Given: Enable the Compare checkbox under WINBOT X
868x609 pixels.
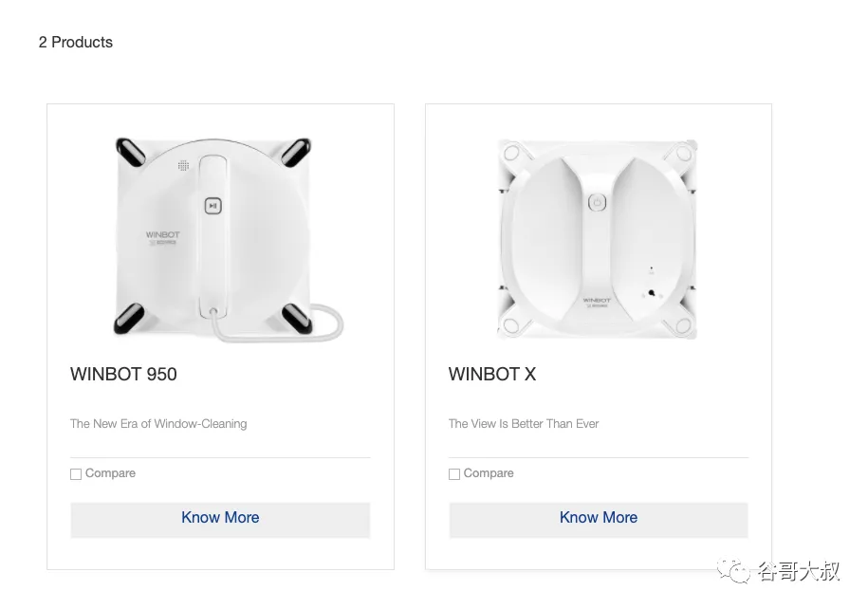Looking at the screenshot, I should point(454,474).
